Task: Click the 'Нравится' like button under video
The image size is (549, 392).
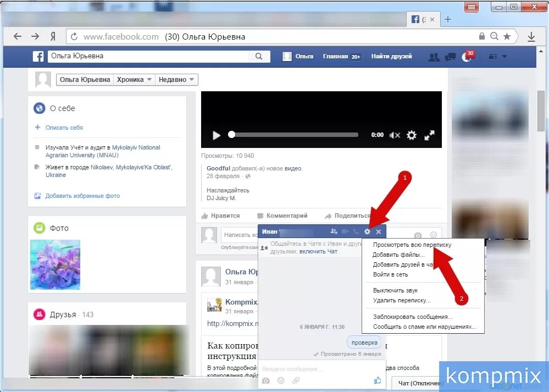Action: click(221, 216)
